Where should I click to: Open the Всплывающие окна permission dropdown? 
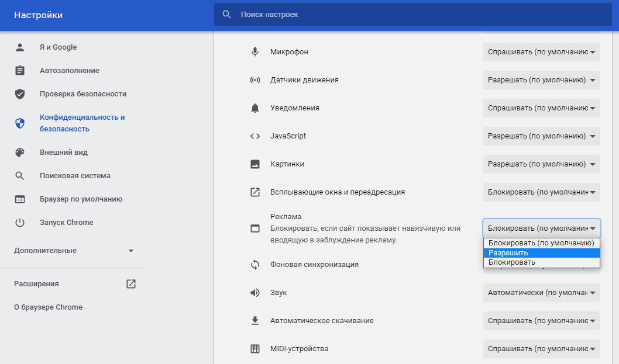pyautogui.click(x=541, y=192)
